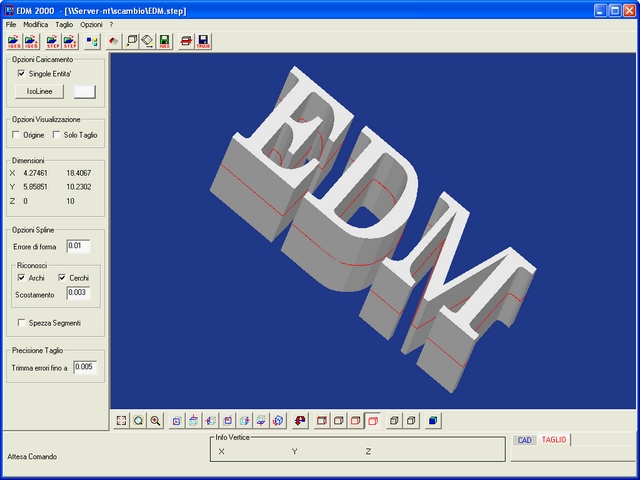Click the red and blue redraw icon
Image resolution: width=640 pixels, height=480 pixels.
300,420
